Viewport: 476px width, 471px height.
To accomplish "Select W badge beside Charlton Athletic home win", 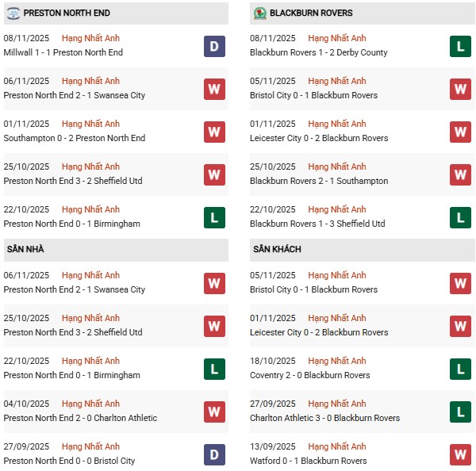I will pos(214,412).
